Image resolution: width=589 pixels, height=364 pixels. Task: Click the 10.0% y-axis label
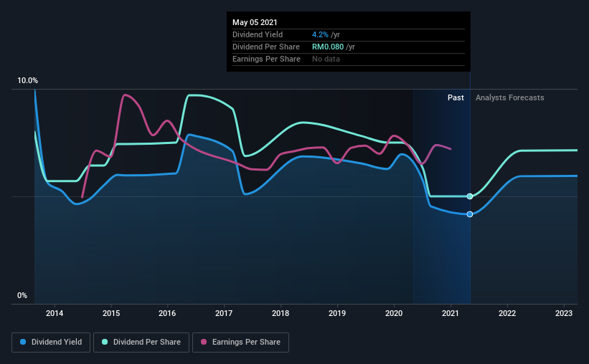click(27, 81)
